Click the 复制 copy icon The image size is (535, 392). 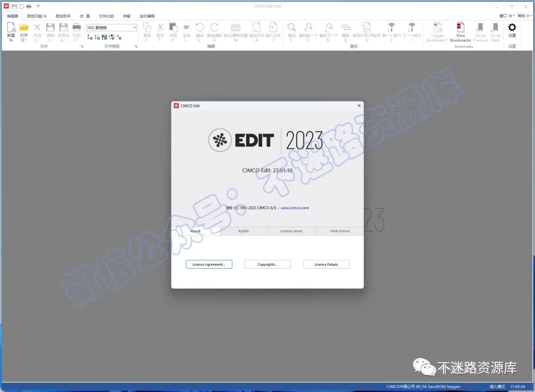click(x=147, y=28)
